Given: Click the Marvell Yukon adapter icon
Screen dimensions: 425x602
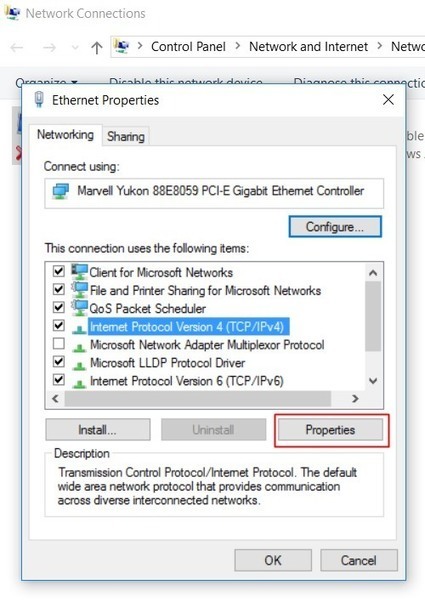Looking at the screenshot, I should 61,191.
